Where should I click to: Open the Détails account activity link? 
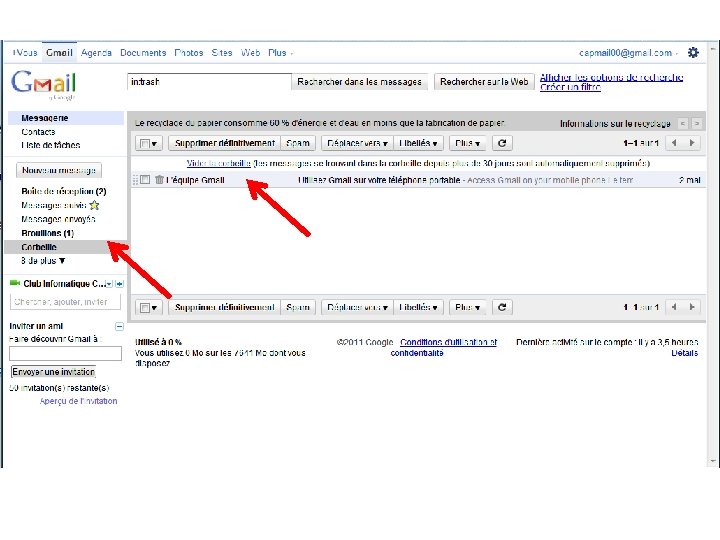[684, 353]
